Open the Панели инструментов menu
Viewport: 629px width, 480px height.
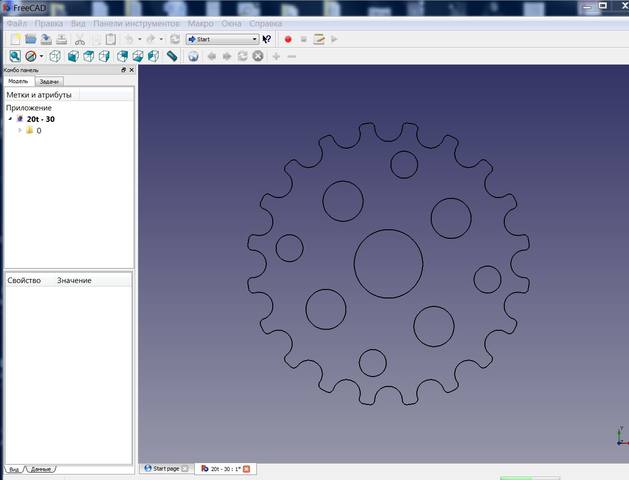click(x=136, y=24)
